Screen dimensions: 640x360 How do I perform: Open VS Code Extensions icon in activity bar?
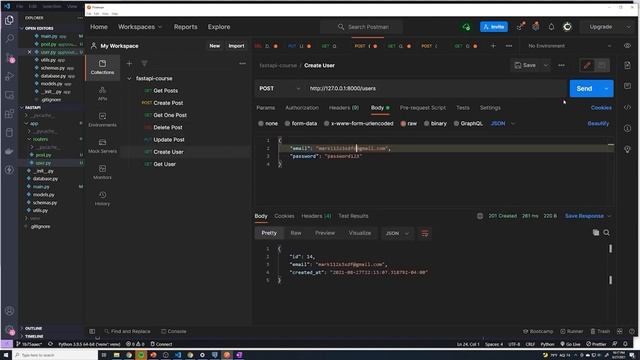point(9,113)
